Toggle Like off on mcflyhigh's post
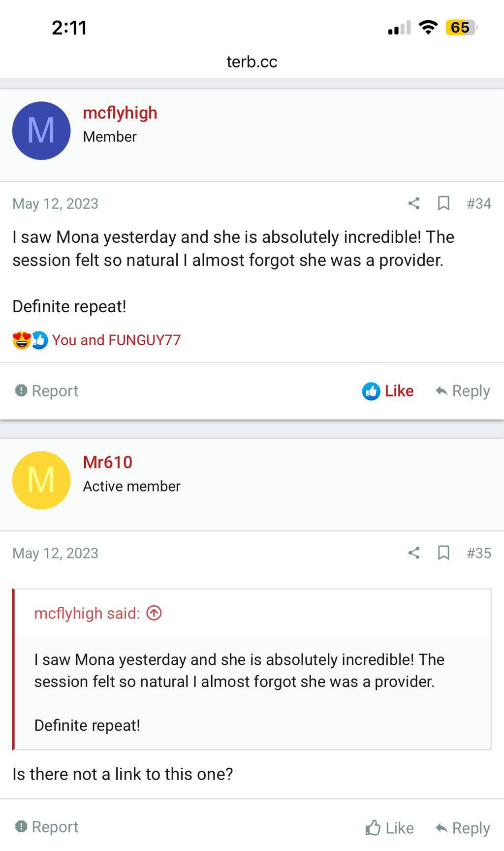 pos(388,391)
